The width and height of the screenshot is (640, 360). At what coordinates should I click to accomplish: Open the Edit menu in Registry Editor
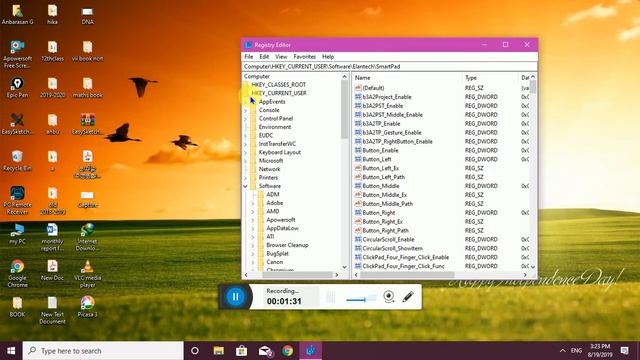pyautogui.click(x=264, y=57)
